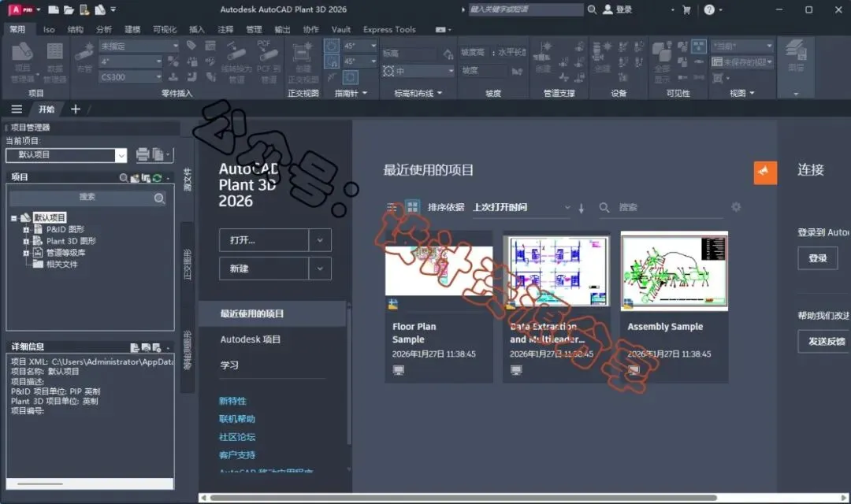Open the Express Tools ribbon tab
Screen dimensions: 851x504
point(389,29)
